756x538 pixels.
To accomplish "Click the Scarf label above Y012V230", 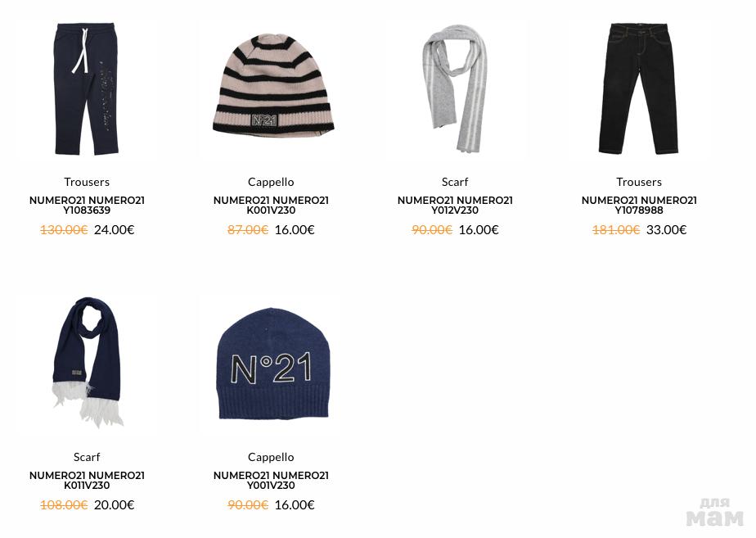I will tap(455, 182).
